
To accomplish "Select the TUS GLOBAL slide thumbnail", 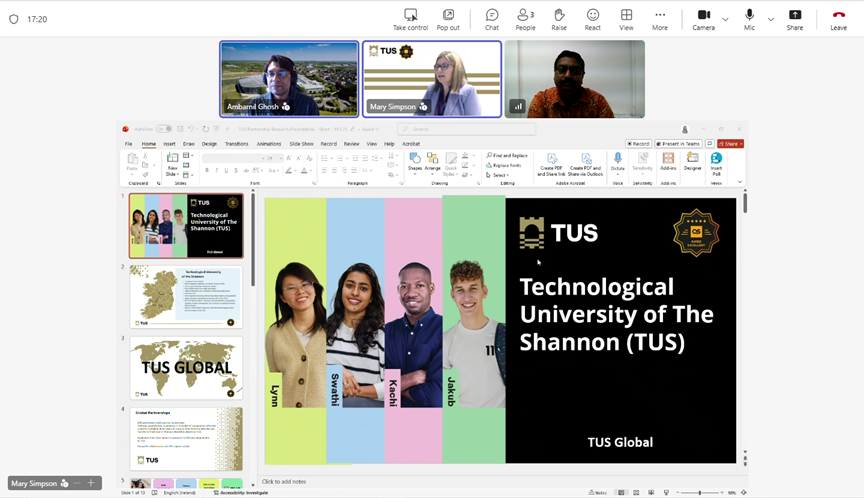I will point(186,368).
